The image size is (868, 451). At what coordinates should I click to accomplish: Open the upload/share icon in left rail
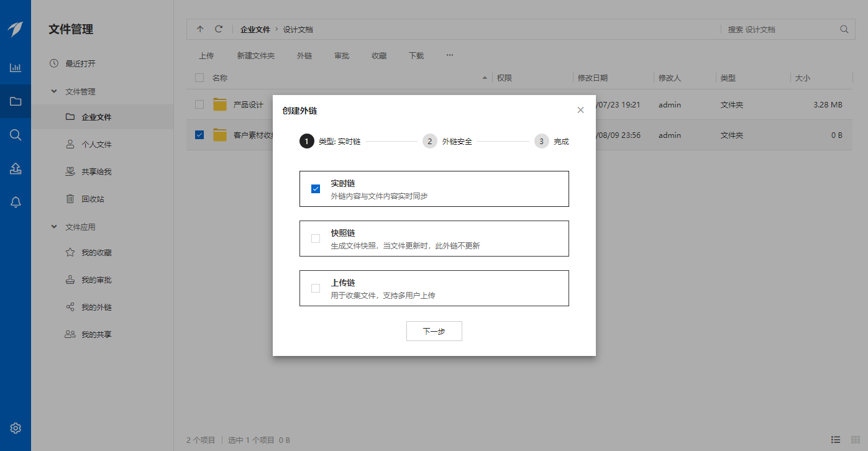(16, 168)
